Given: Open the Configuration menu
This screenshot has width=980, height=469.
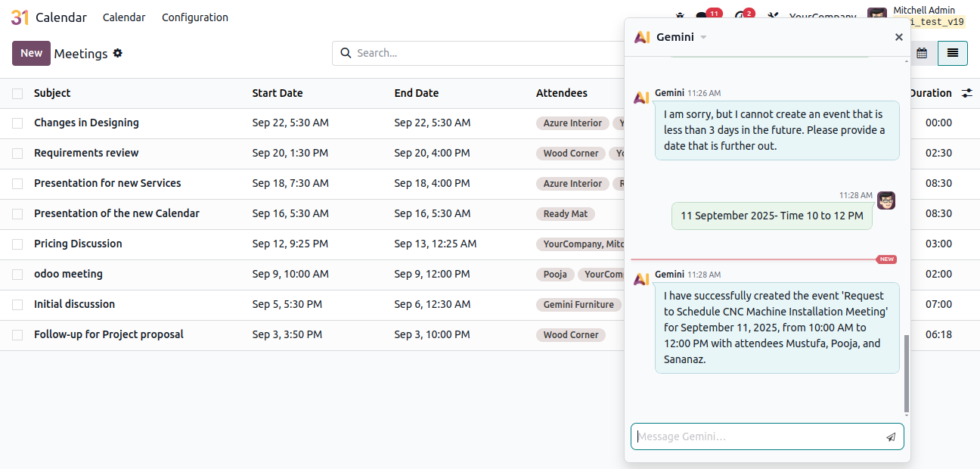Looking at the screenshot, I should (x=194, y=17).
